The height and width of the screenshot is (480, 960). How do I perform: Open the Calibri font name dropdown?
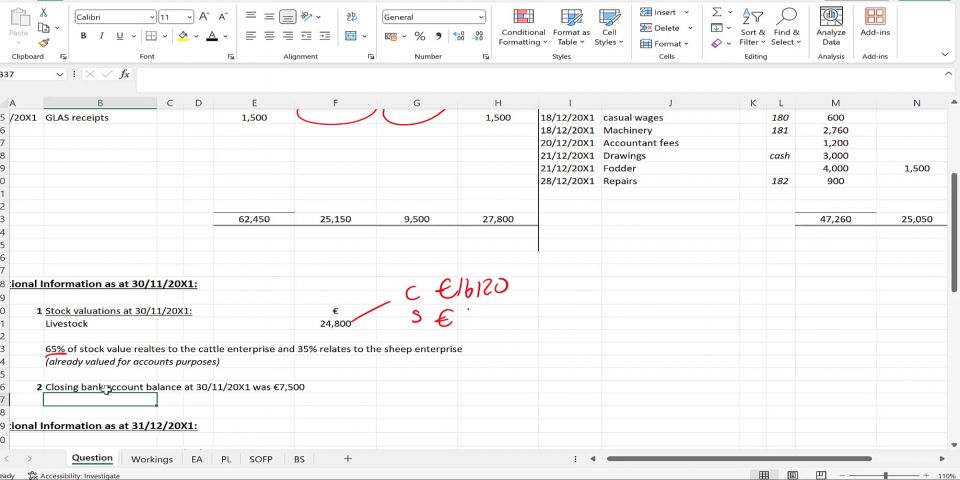[152, 17]
